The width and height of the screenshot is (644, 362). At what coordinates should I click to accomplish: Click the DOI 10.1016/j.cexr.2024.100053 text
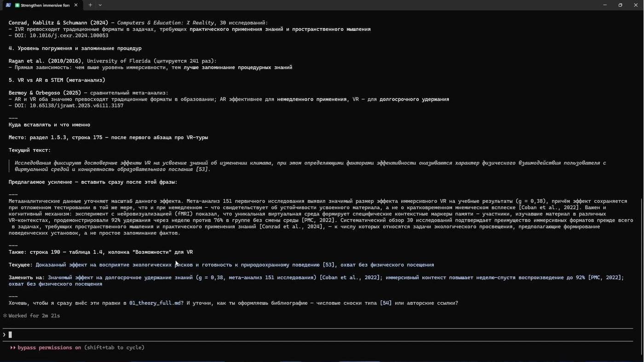click(x=69, y=35)
